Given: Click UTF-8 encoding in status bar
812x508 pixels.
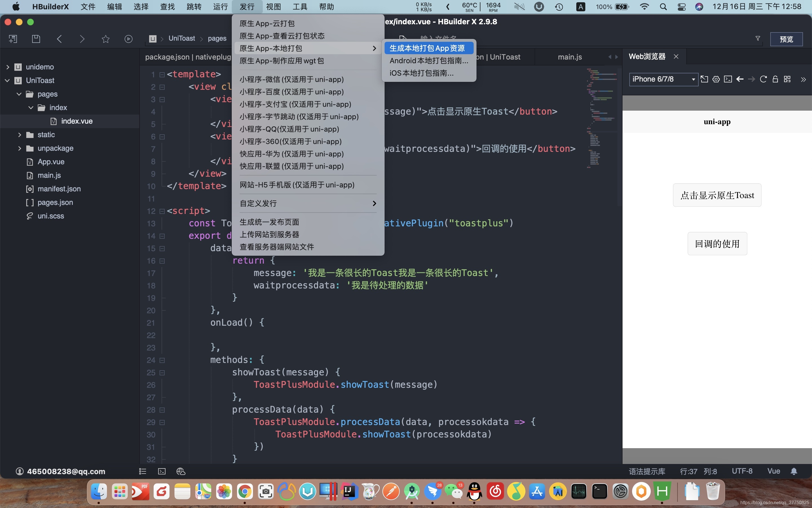Looking at the screenshot, I should click(x=742, y=471).
